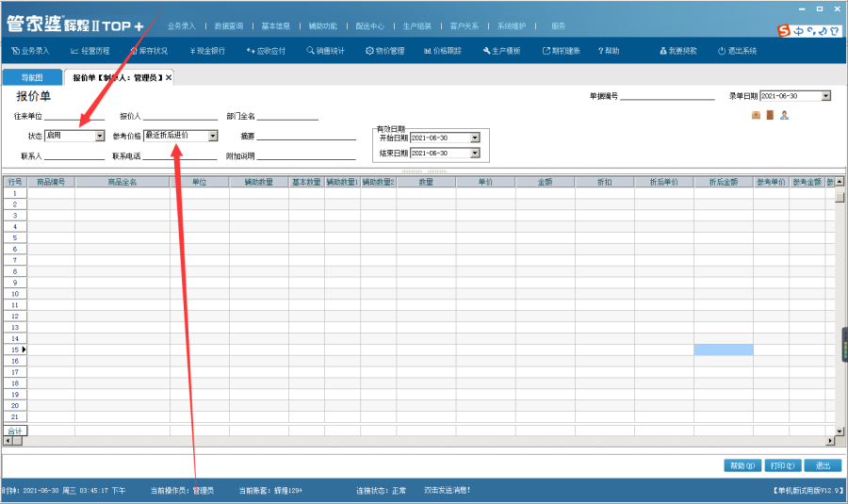Click the 业务录入 toolbar icon
The height and width of the screenshot is (504, 848).
click(x=30, y=50)
